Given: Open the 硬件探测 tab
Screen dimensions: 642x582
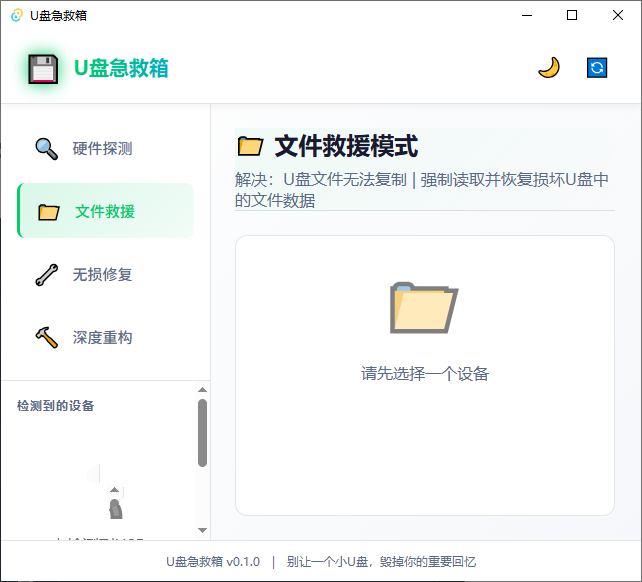Looking at the screenshot, I should click(105, 148).
